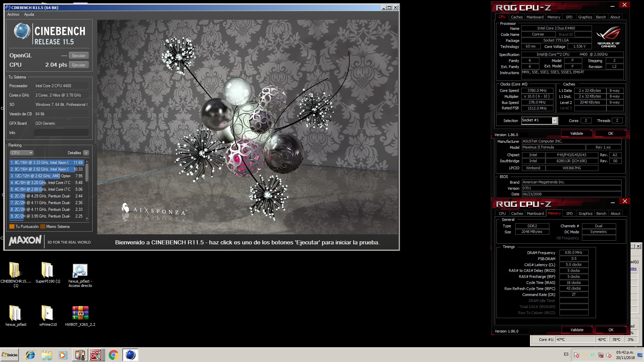The height and width of the screenshot is (362, 644).
Task: Click the MAXON logo in Cinebench
Action: coord(25,240)
